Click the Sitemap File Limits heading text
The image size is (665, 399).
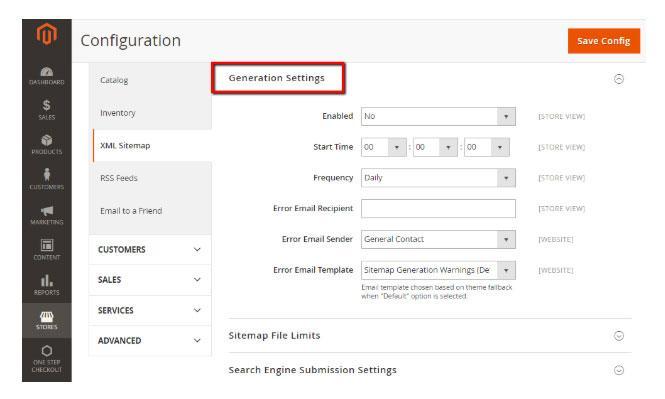tap(274, 335)
